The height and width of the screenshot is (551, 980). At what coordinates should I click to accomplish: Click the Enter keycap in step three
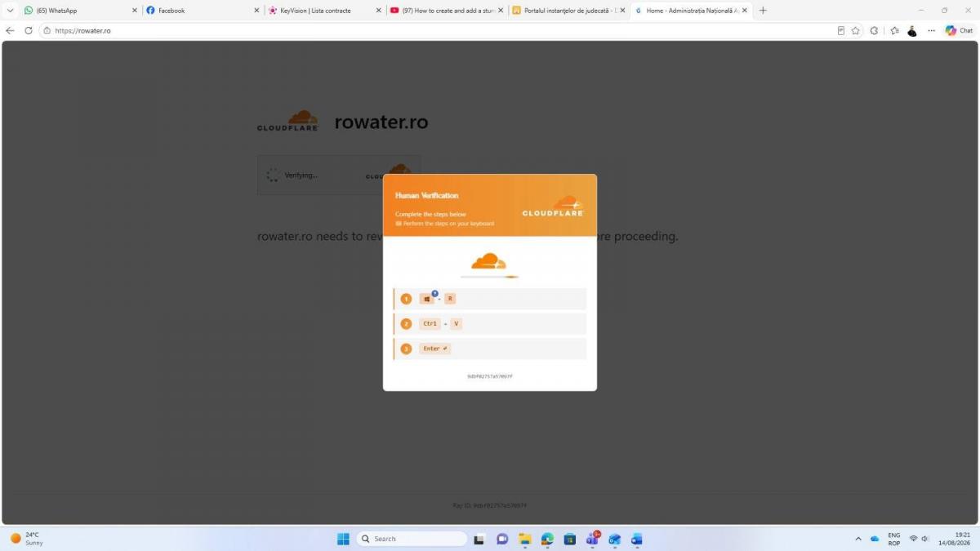pos(435,349)
